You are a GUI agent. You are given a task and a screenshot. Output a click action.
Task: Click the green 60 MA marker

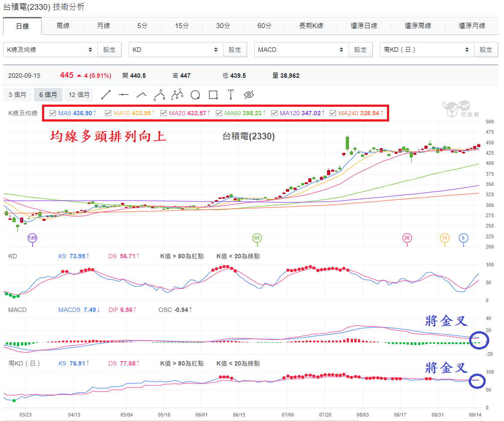click(x=257, y=238)
